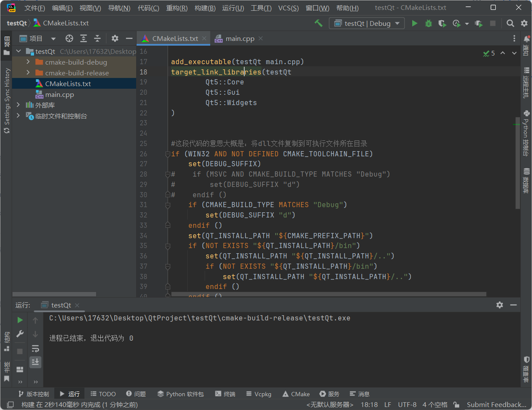Viewport: 532px width, 410px height.
Task: Open Run panel settings gear
Action: point(500,305)
